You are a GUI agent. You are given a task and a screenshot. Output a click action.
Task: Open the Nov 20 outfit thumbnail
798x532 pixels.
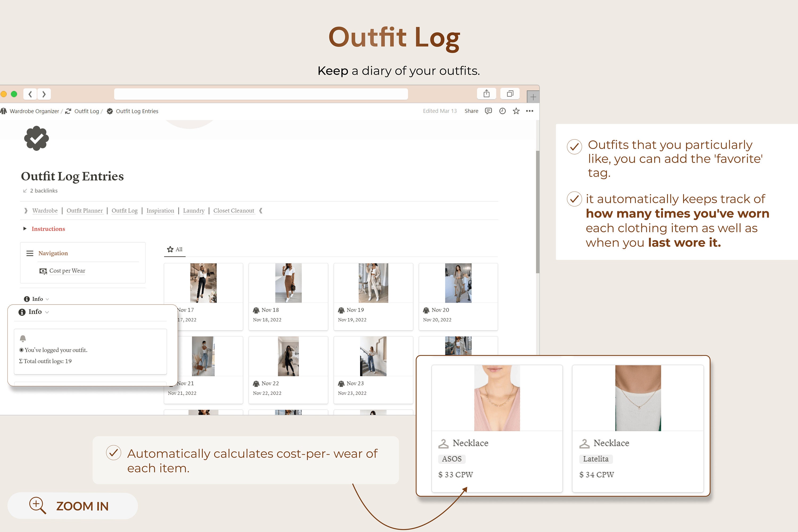pos(458,283)
